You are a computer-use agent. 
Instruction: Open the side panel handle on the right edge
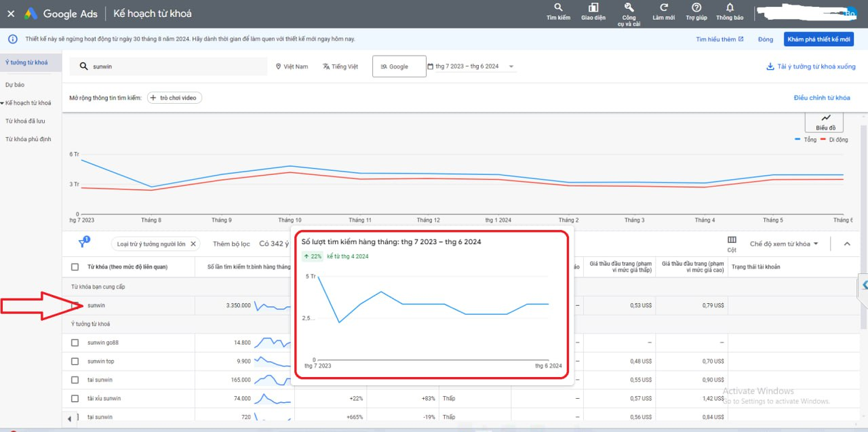[863, 286]
